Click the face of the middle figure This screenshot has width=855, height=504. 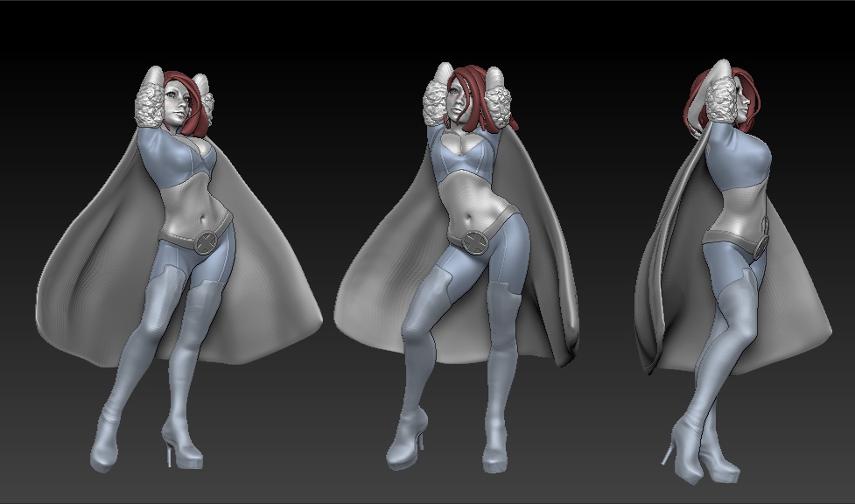tap(457, 105)
